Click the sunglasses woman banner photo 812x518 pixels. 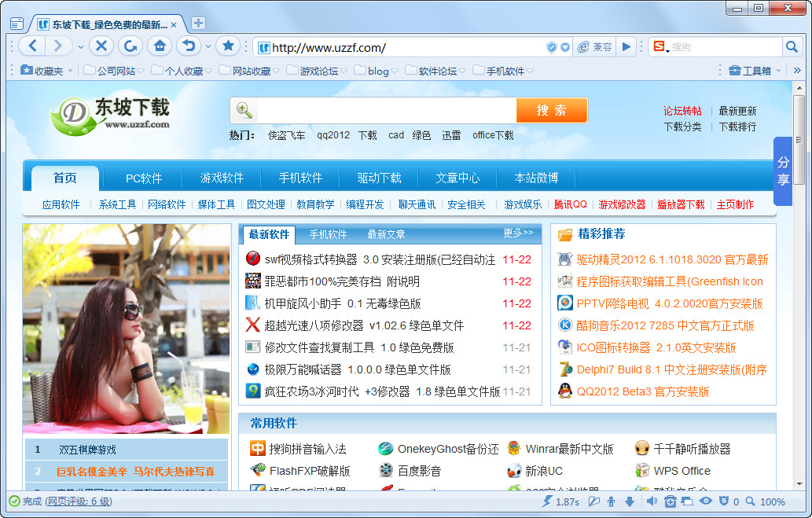pos(127,329)
